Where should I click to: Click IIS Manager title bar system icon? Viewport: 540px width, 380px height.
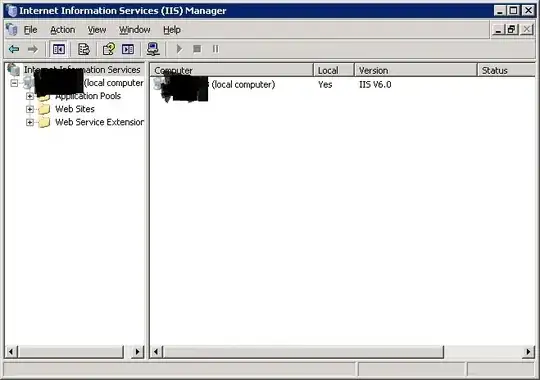[x=12, y=11]
